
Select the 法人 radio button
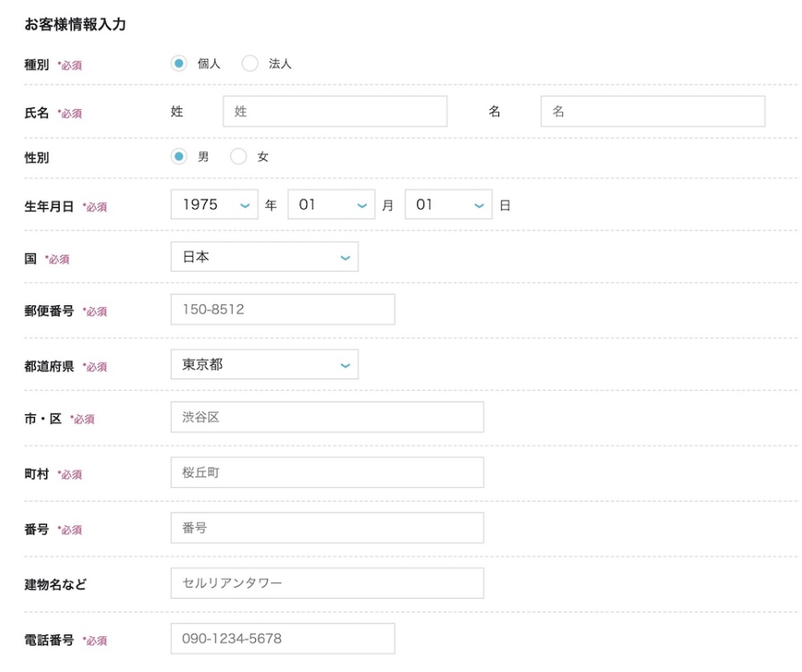tap(250, 63)
